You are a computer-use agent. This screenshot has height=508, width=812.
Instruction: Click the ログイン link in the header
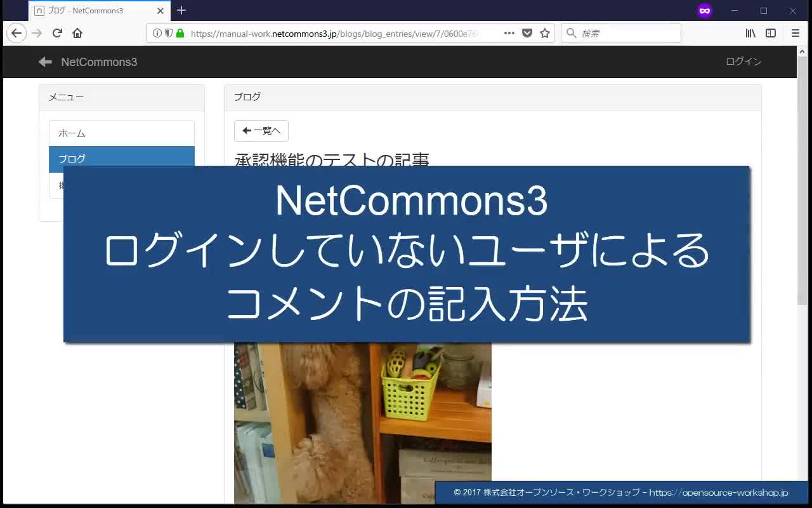click(743, 62)
